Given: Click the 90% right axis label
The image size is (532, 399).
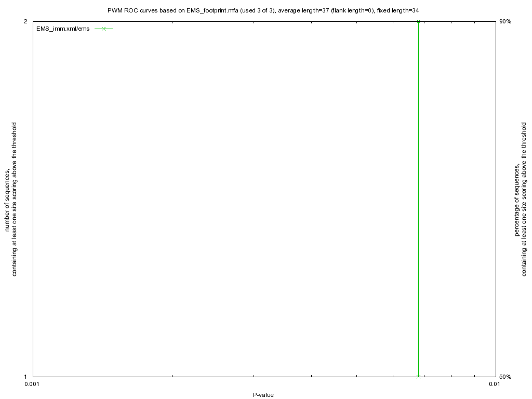Looking at the screenshot, I should (505, 21).
